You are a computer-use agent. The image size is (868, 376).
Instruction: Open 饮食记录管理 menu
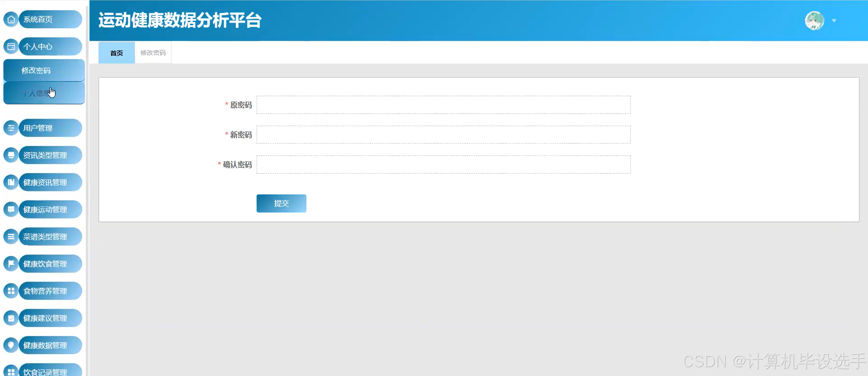coord(50,370)
